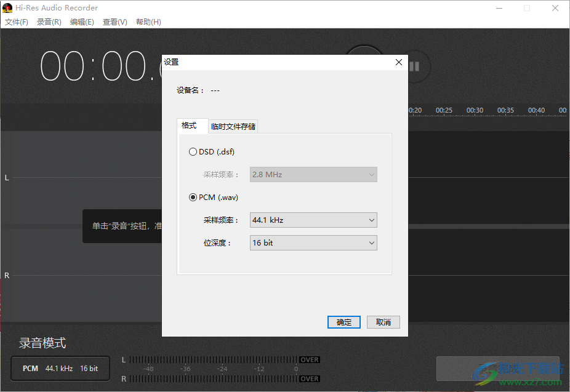Open the 查看(V) menu
570x392 pixels.
[x=114, y=22]
